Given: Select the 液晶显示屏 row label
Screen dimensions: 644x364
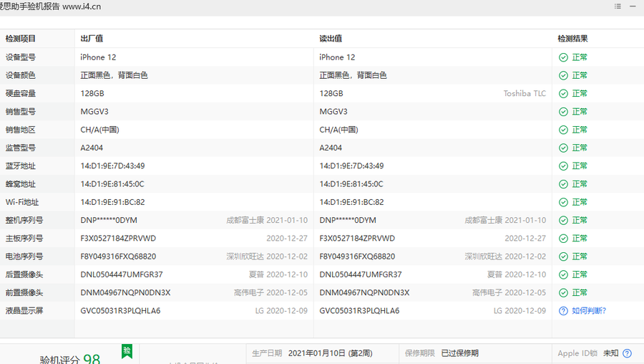Looking at the screenshot, I should 24,311.
